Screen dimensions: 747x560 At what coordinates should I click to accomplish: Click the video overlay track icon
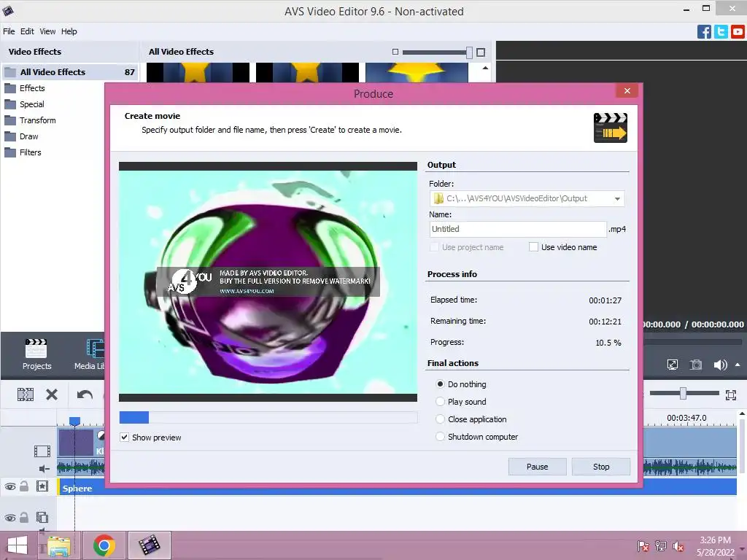(x=42, y=517)
